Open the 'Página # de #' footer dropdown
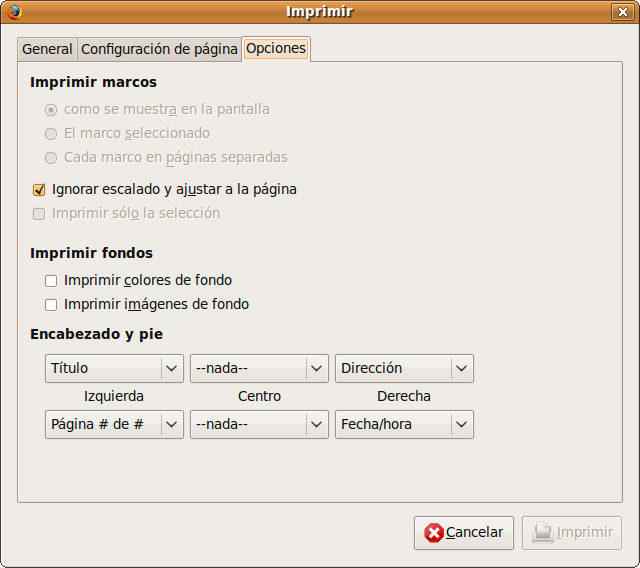640x568 pixels. (x=114, y=424)
